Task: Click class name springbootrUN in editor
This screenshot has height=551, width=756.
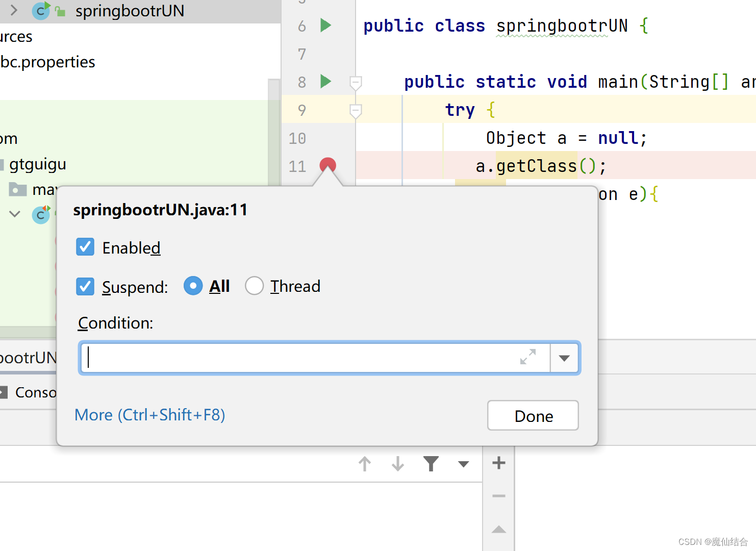Action: click(562, 26)
